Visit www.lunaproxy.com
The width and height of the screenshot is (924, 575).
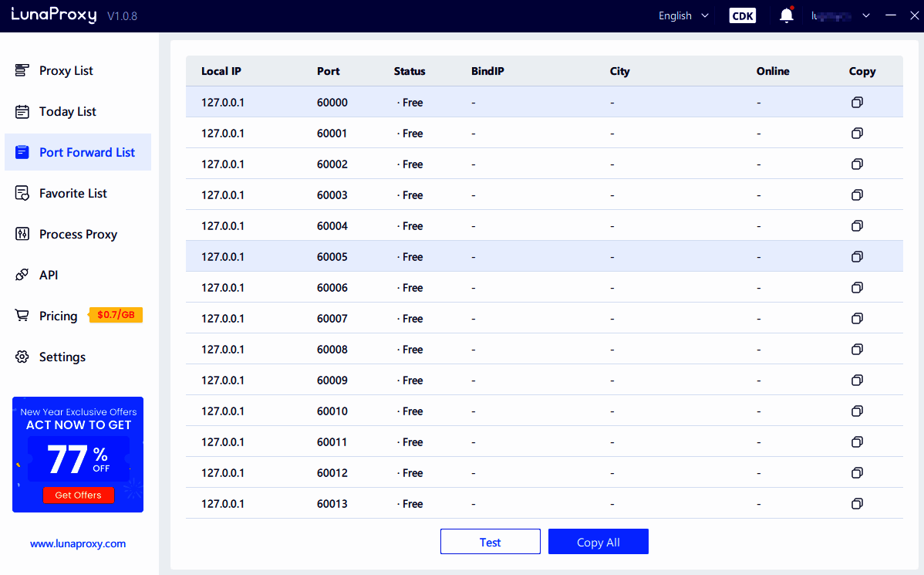pos(77,543)
